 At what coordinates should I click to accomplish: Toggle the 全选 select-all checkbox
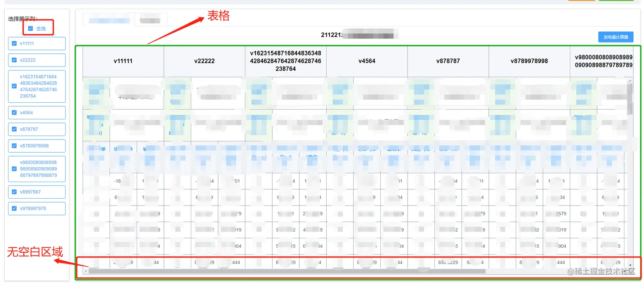pos(30,29)
